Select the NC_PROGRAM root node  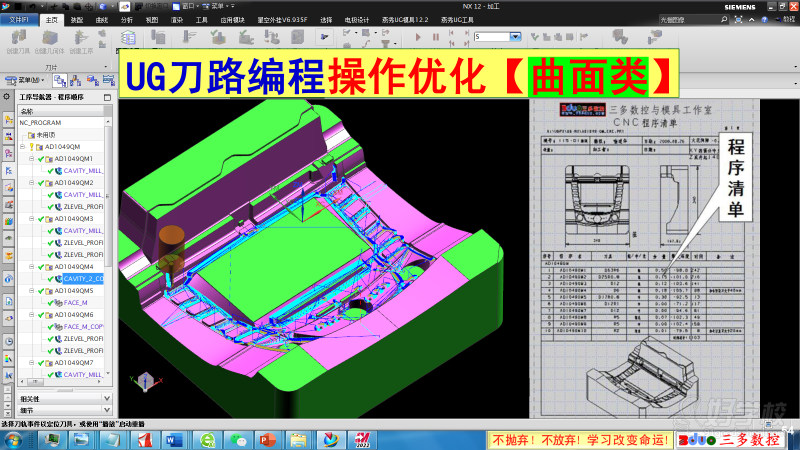(x=40, y=122)
